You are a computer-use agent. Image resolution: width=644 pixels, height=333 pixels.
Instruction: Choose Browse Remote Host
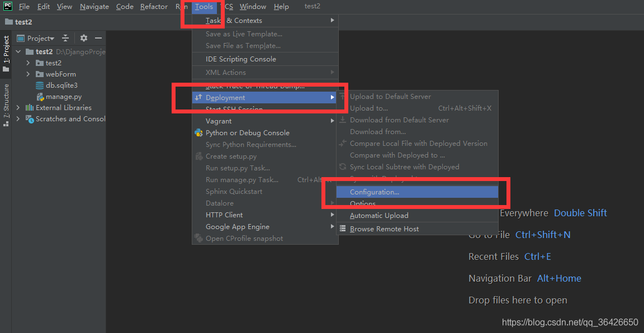coord(417,229)
